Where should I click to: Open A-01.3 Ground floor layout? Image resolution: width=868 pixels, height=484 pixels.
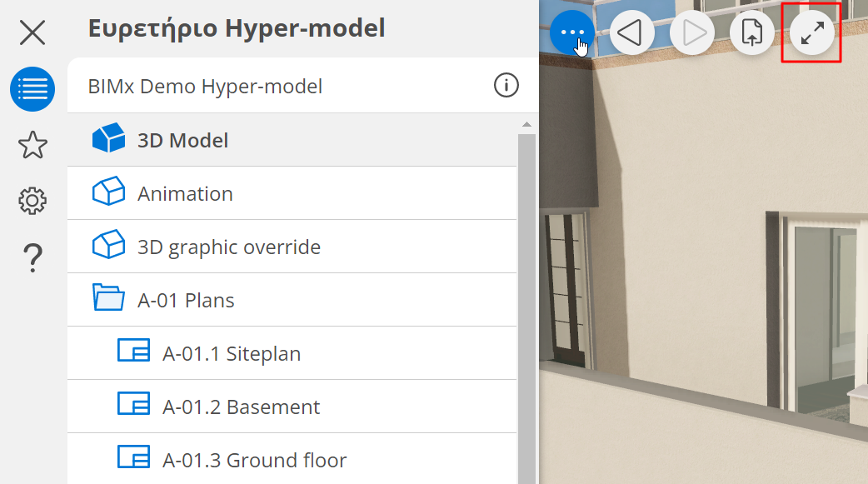click(x=254, y=460)
